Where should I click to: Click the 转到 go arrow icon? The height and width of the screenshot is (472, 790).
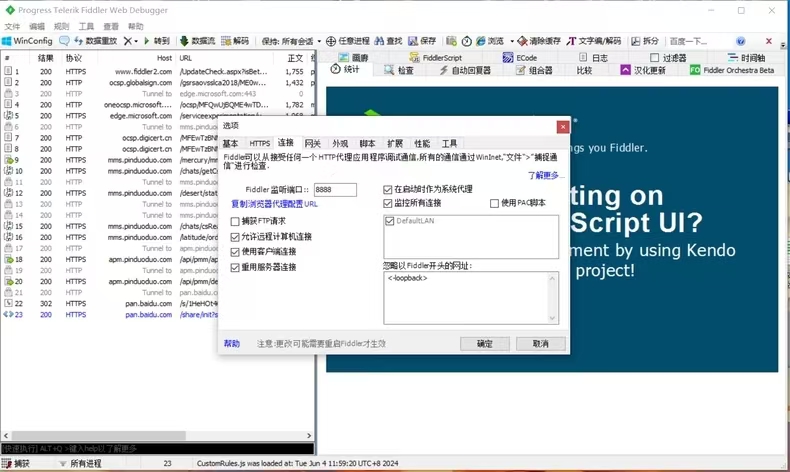[x=147, y=41]
